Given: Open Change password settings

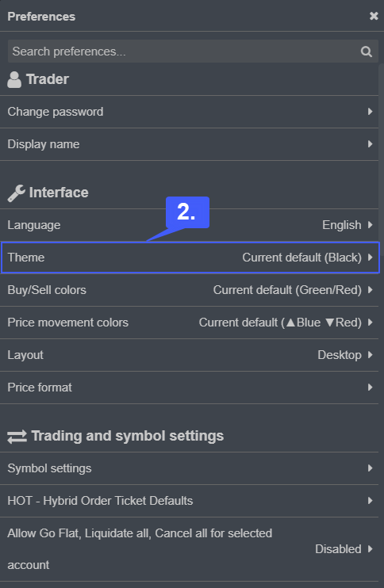Looking at the screenshot, I should [x=189, y=112].
